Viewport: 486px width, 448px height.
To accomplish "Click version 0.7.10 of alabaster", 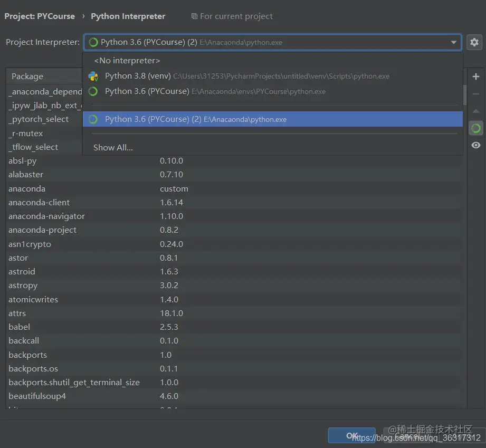I will pos(171,175).
